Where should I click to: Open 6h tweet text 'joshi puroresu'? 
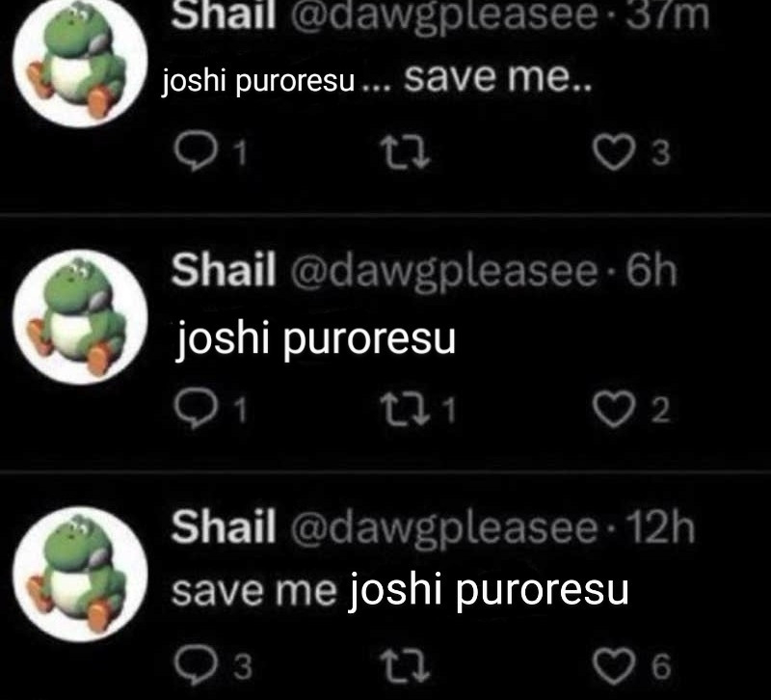(316, 339)
